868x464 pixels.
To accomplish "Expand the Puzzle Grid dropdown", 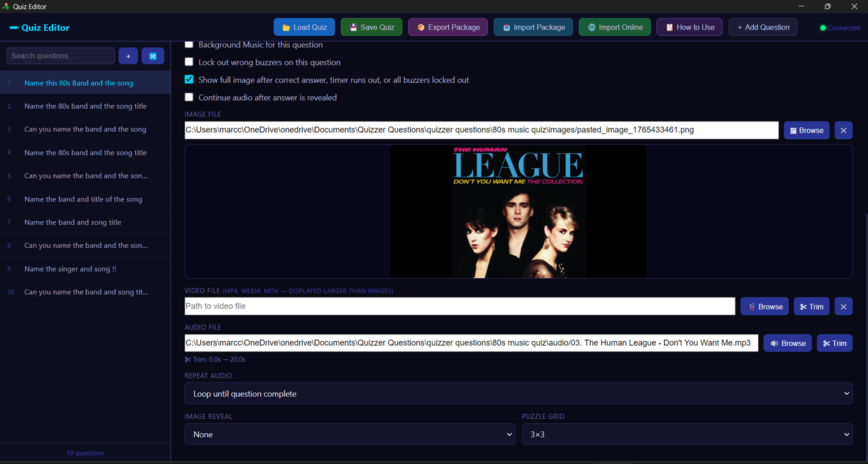I will (x=687, y=434).
